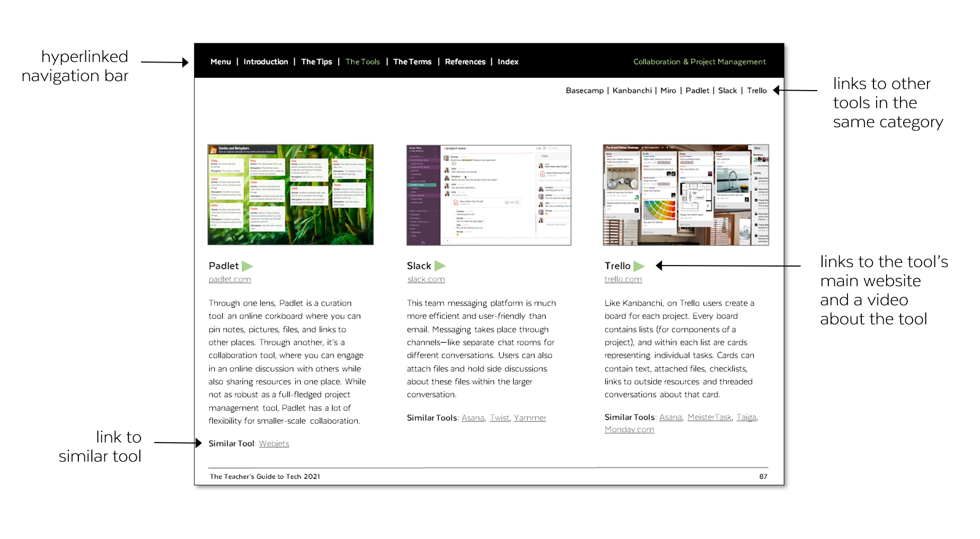This screenshot has height=539, width=980.
Task: Open the MeisterTask similar tool link
Action: click(x=709, y=417)
